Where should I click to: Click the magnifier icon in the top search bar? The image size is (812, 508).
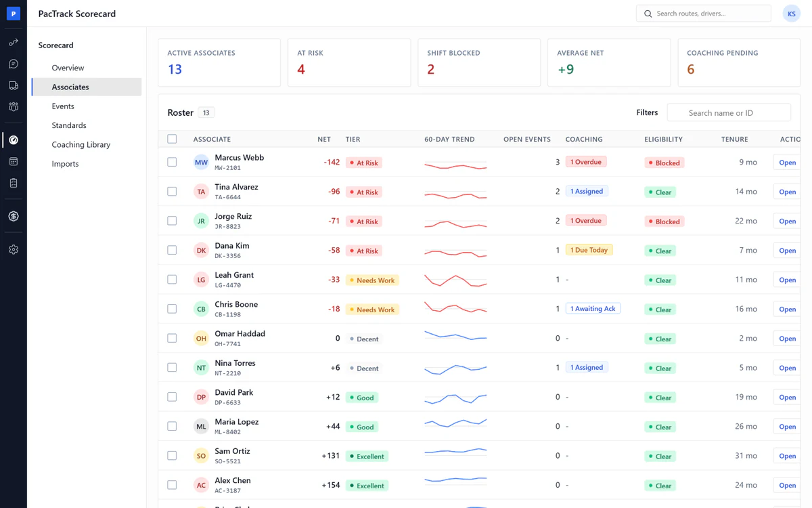click(648, 14)
